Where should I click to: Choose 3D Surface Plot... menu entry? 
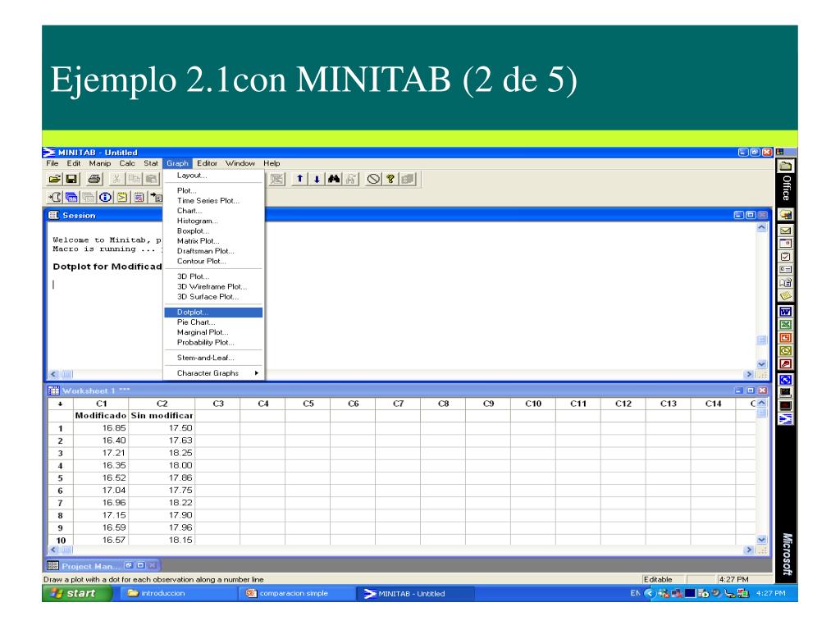click(213, 297)
